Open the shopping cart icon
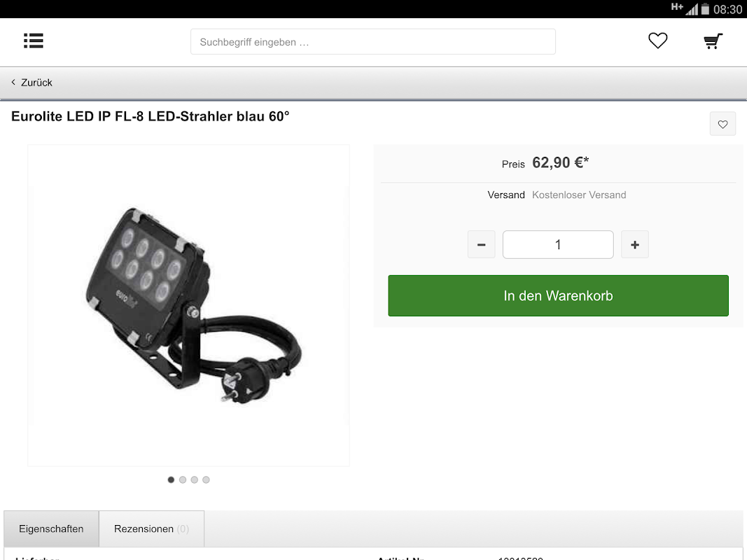747x560 pixels. (x=713, y=41)
